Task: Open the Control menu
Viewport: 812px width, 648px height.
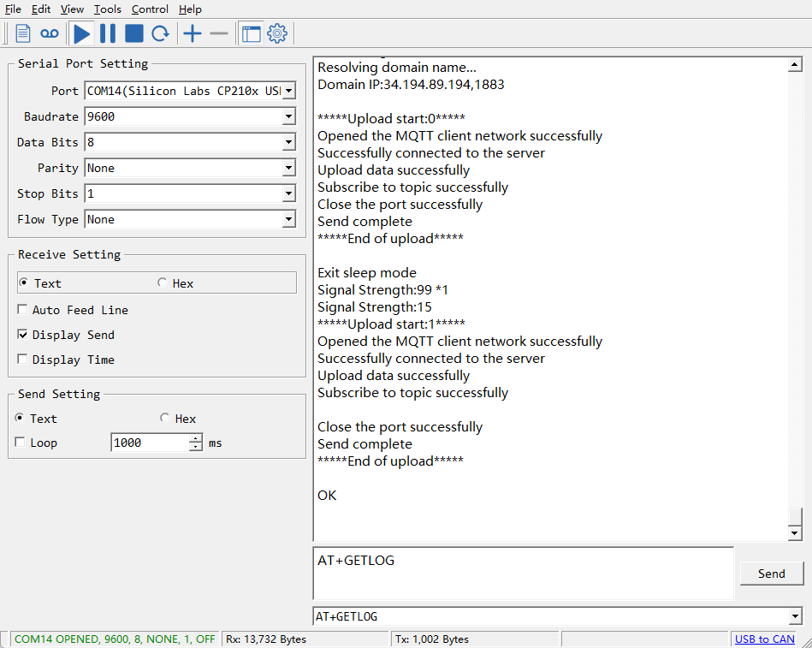Action: [x=150, y=9]
